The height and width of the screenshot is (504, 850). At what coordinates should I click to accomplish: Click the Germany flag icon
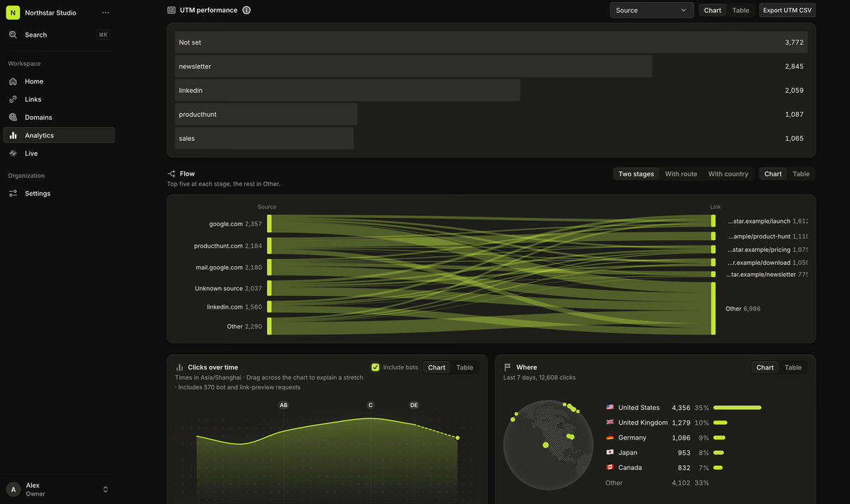(610, 437)
